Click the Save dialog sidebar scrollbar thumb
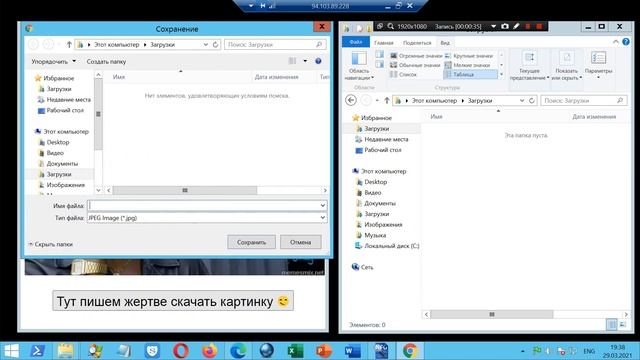Viewport: 640px width, 360px height. pyautogui.click(x=98, y=114)
